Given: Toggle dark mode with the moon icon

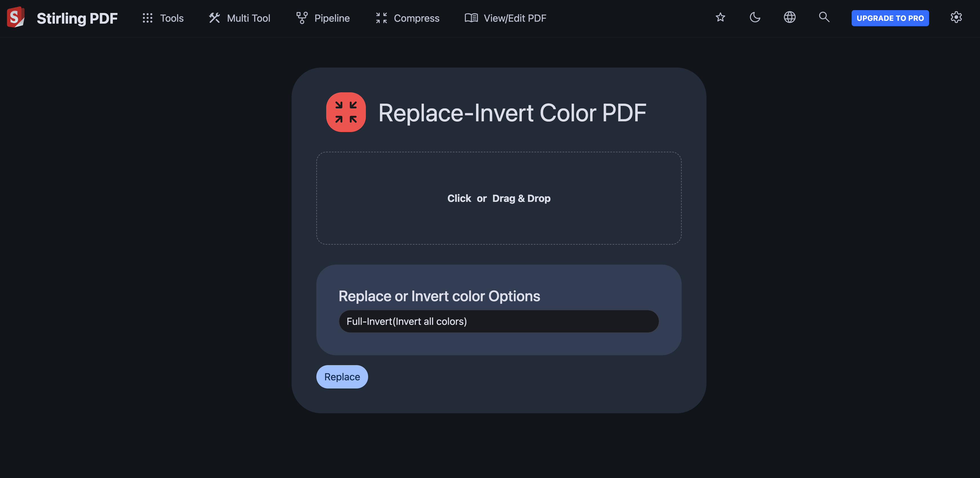Looking at the screenshot, I should 755,17.
